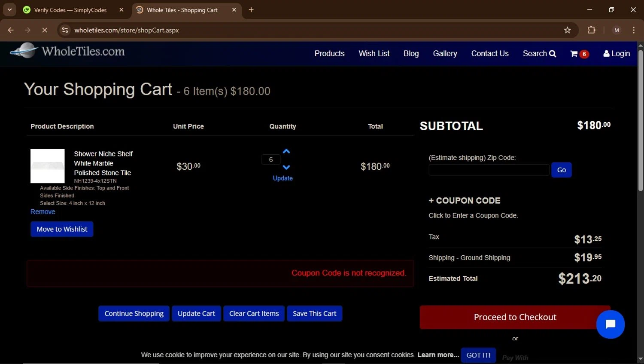Open the browser extensions puzzle icon
Screen dimensions: 644x364
click(x=591, y=30)
